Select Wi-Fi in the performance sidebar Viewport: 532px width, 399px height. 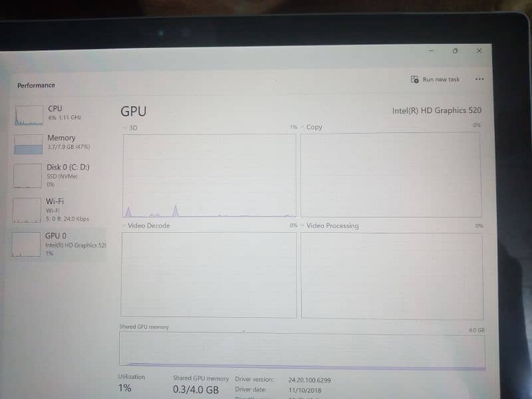point(60,209)
